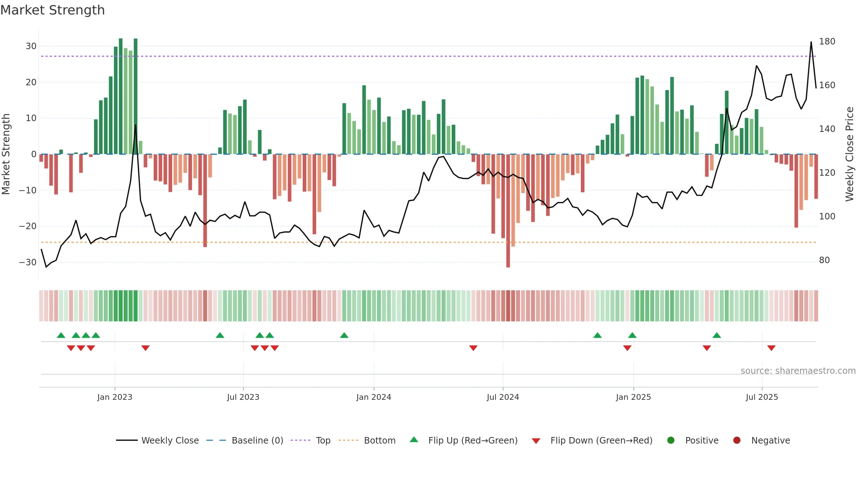Screen dimensions: 868x488
Task: Click the Weekly Close Price axis title
Action: (x=850, y=154)
